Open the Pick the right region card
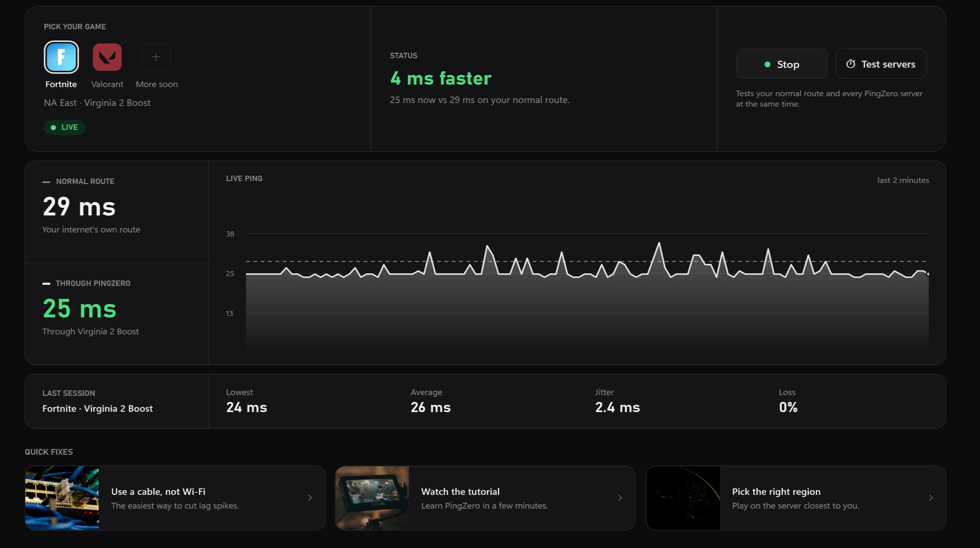 click(x=796, y=498)
